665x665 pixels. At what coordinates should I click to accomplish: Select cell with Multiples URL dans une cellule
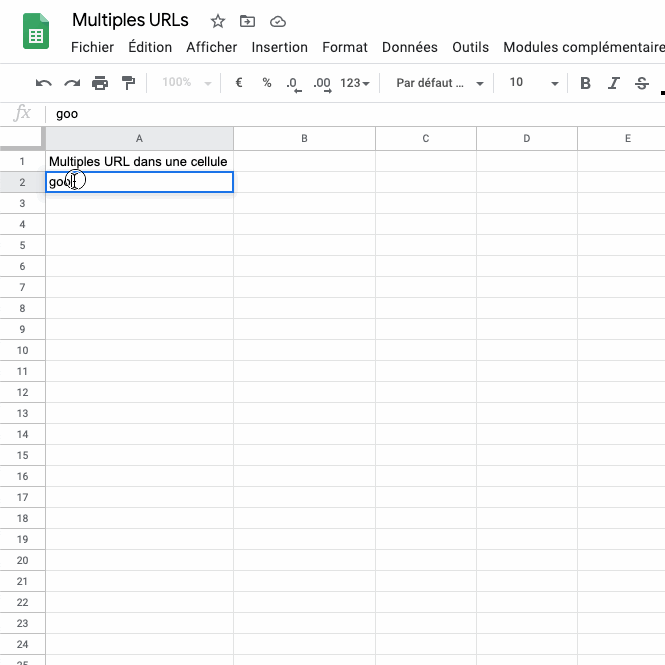point(140,161)
